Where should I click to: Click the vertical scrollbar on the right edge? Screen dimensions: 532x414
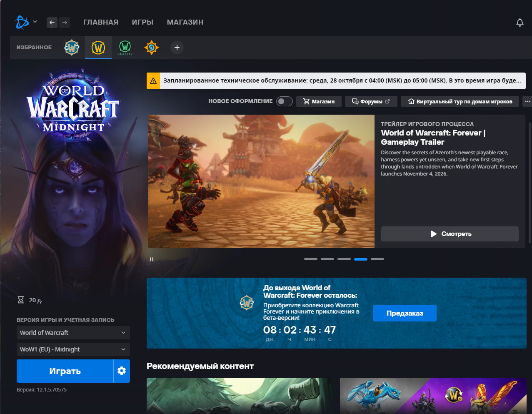pos(530,183)
